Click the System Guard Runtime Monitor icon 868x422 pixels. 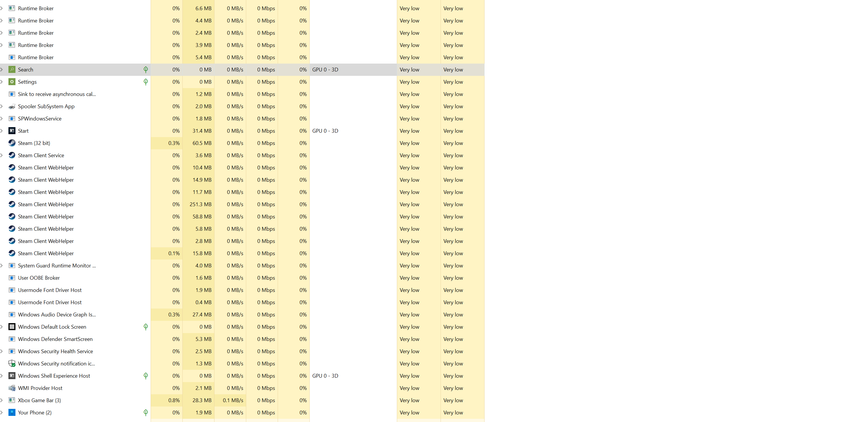(12, 265)
